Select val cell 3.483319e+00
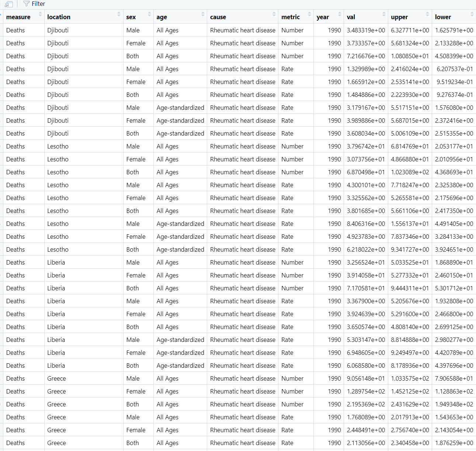This screenshot has width=476, height=451. (x=366, y=30)
